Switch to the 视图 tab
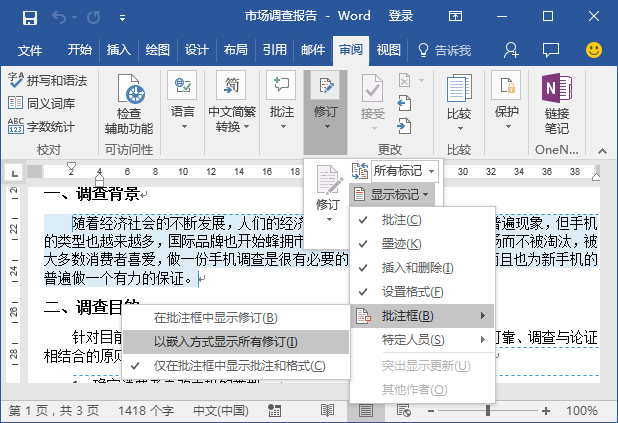Viewport: 618px width, 423px height. (x=388, y=50)
